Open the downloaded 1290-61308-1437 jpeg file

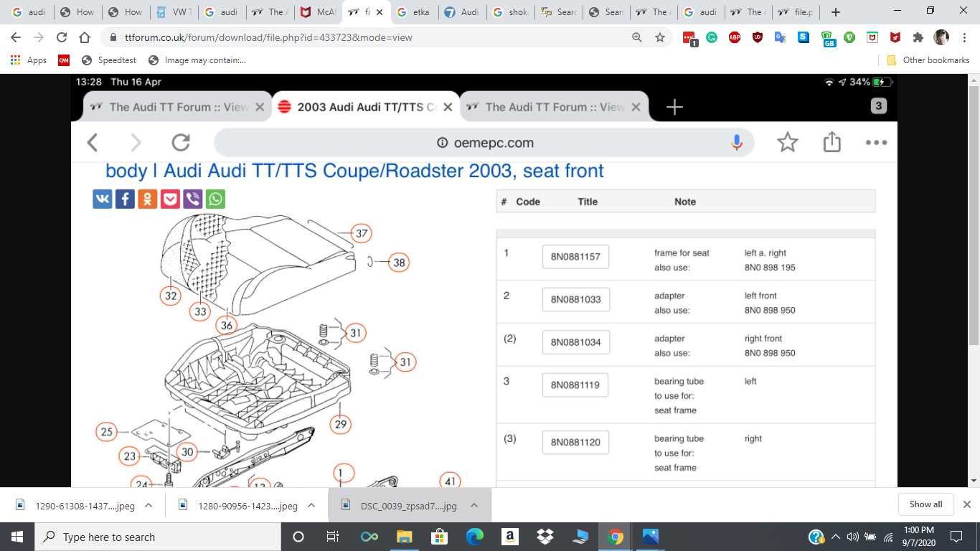tap(75, 505)
